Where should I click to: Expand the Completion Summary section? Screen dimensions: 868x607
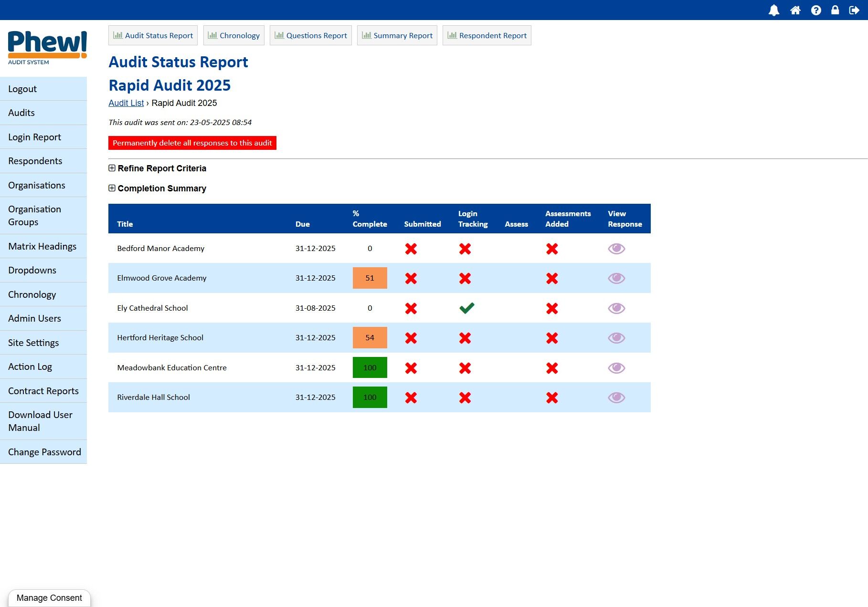pyautogui.click(x=158, y=188)
